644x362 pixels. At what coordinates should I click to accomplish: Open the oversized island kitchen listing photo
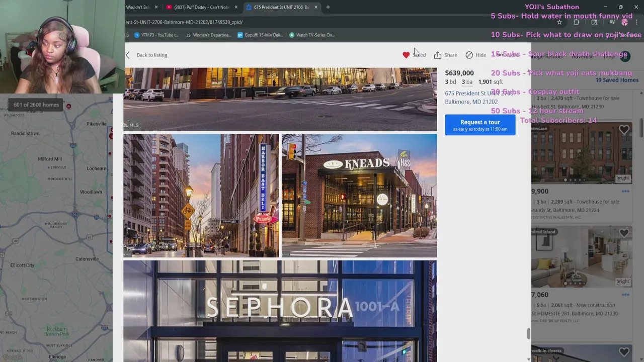click(x=582, y=256)
